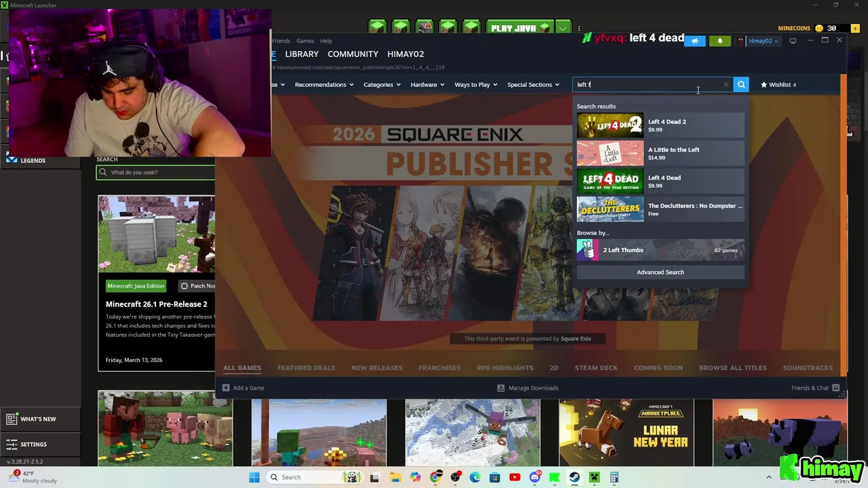
Task: Select the COMING SOON sale tab
Action: click(x=658, y=368)
